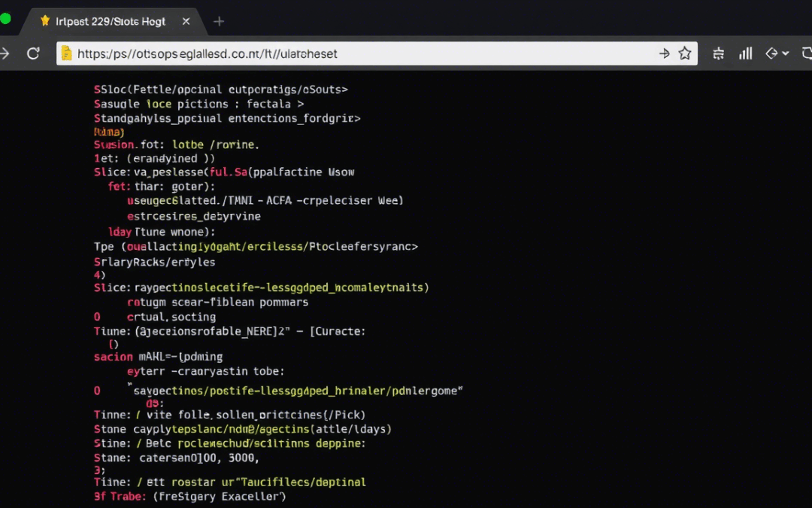Click the line '1et: (erandyined ))'
Viewport: 812px width, 508px height.
click(x=154, y=159)
